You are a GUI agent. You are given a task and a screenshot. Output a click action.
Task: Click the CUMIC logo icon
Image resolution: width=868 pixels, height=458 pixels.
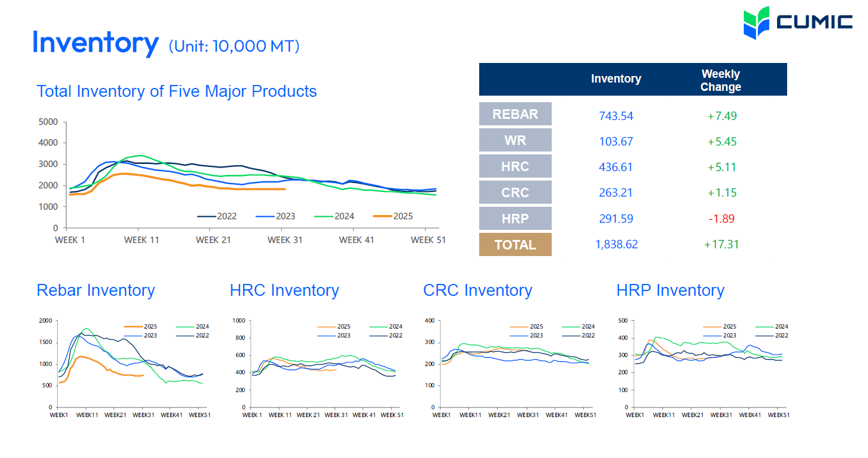click(x=756, y=23)
